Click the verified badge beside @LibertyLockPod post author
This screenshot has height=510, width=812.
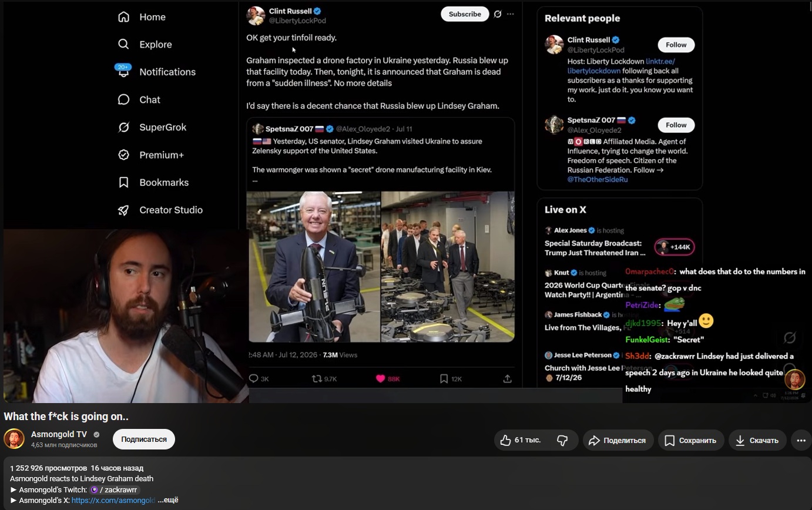317,11
